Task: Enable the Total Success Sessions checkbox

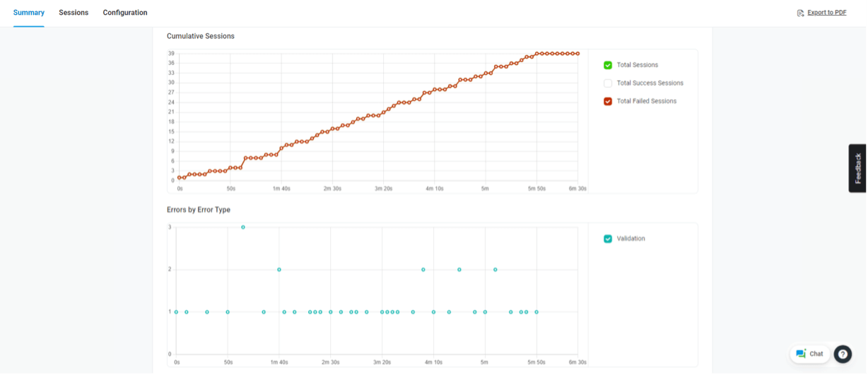Action: pyautogui.click(x=608, y=83)
